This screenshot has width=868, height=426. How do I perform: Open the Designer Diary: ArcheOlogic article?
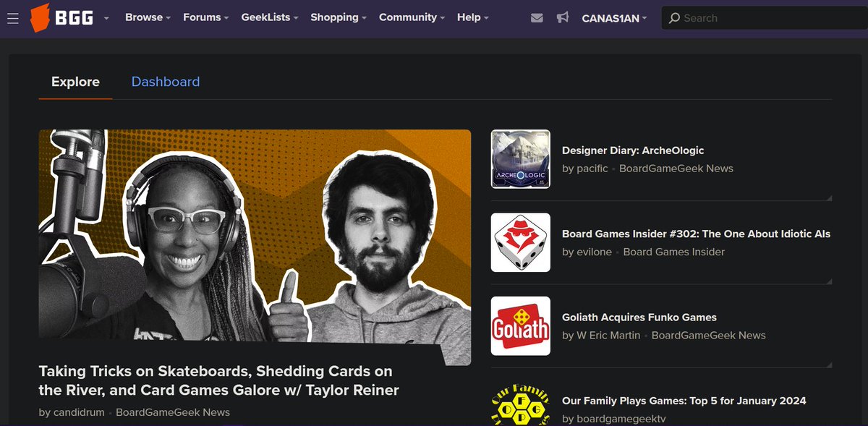633,150
